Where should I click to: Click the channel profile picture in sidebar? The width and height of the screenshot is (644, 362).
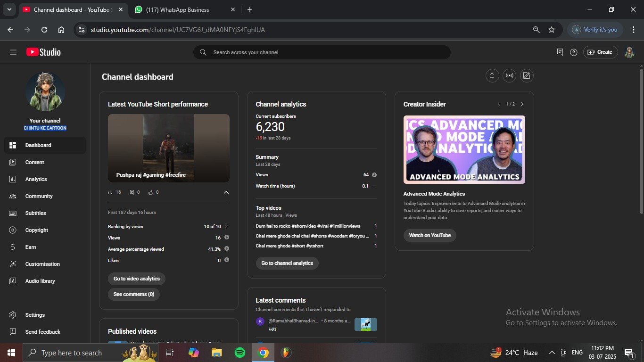pos(45,92)
